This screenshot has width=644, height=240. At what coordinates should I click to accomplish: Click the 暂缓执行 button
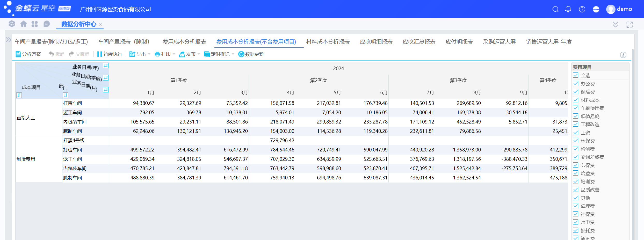[110, 54]
